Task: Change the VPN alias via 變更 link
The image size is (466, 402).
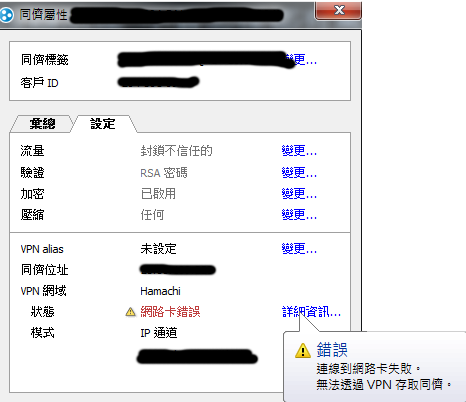Action: [x=299, y=249]
